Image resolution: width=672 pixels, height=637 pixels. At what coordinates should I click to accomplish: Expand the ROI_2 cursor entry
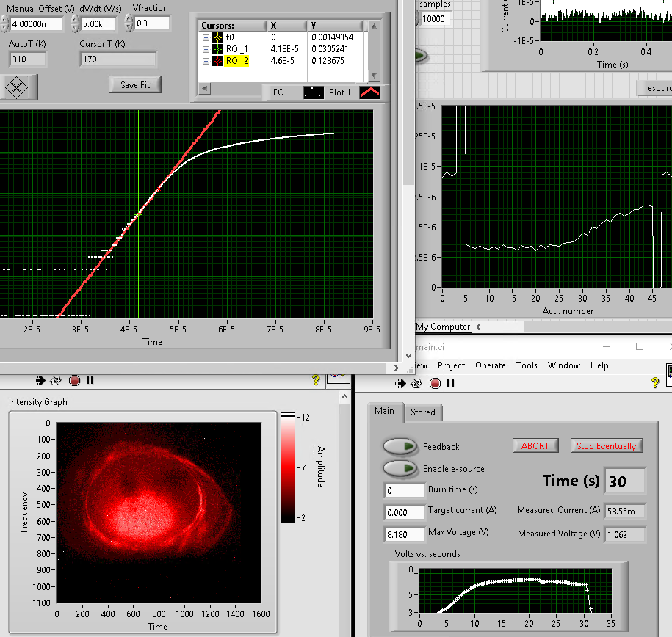click(x=206, y=62)
